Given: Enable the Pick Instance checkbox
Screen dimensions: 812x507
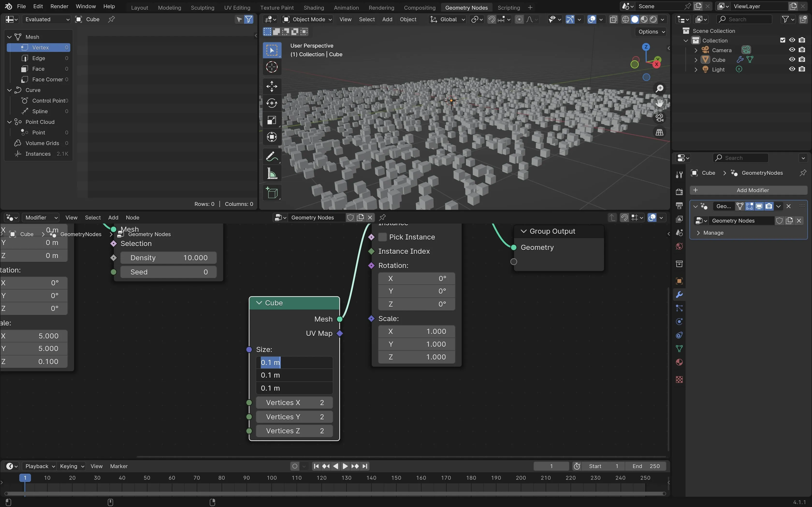Looking at the screenshot, I should [x=383, y=237].
